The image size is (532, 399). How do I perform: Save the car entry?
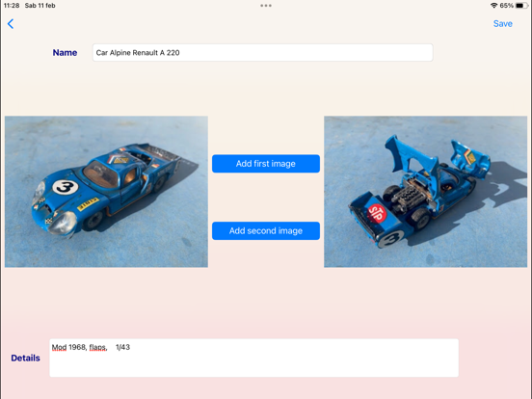pos(502,24)
